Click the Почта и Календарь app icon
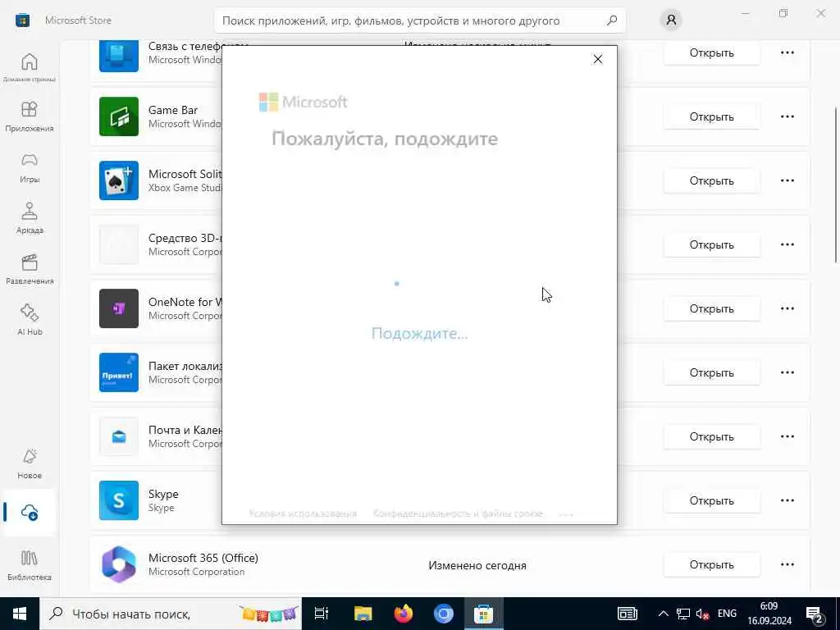This screenshot has width=840, height=630. click(x=119, y=436)
